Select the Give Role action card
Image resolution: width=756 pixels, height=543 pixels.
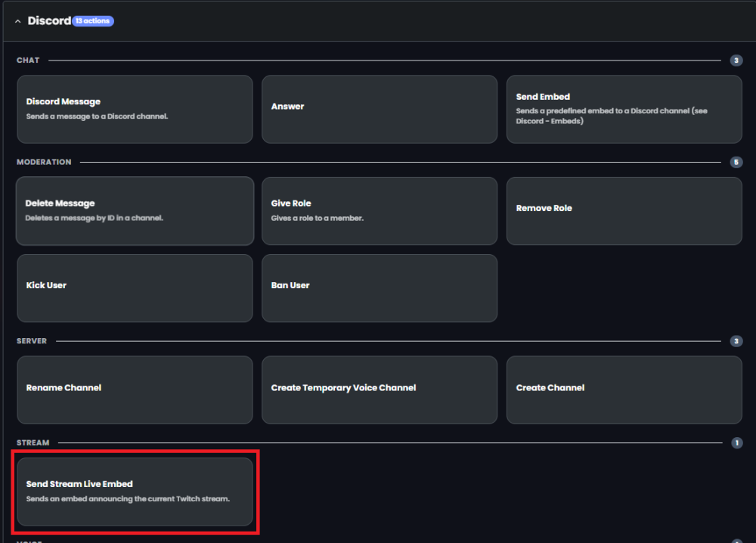click(x=380, y=211)
